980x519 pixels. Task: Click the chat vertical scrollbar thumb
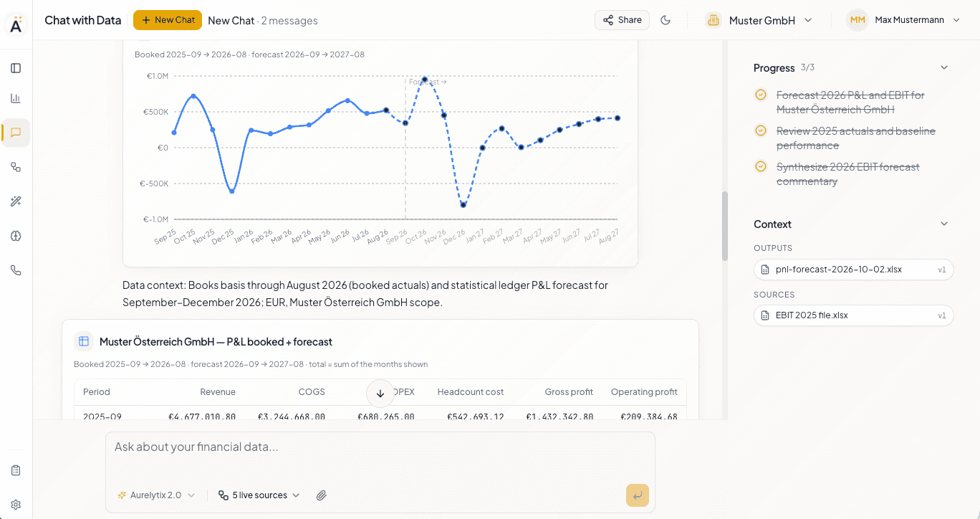coord(725,226)
